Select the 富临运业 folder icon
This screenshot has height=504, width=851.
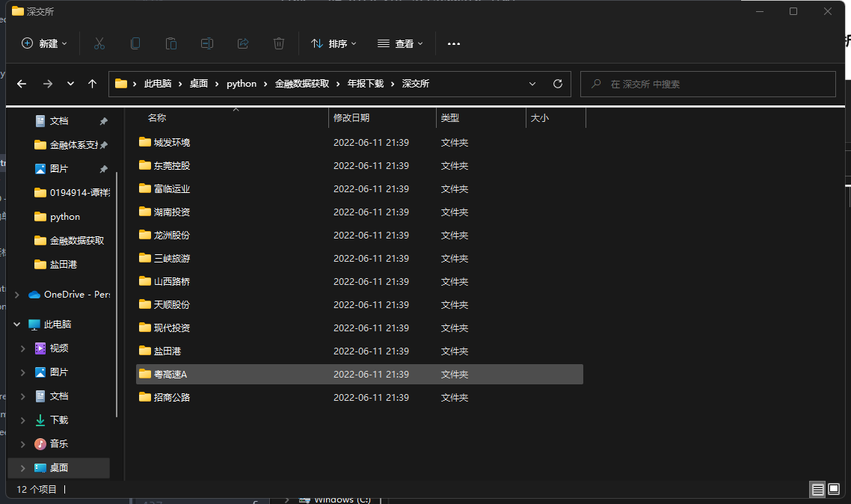144,188
